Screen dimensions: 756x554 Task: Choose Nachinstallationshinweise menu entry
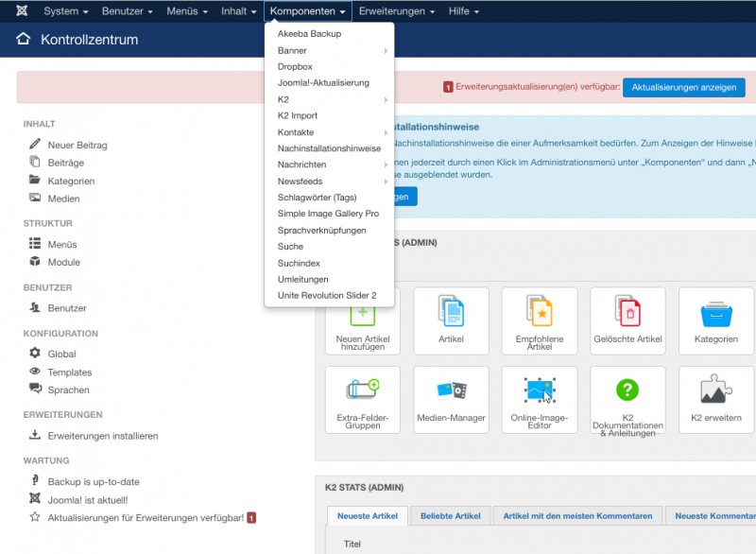(329, 148)
